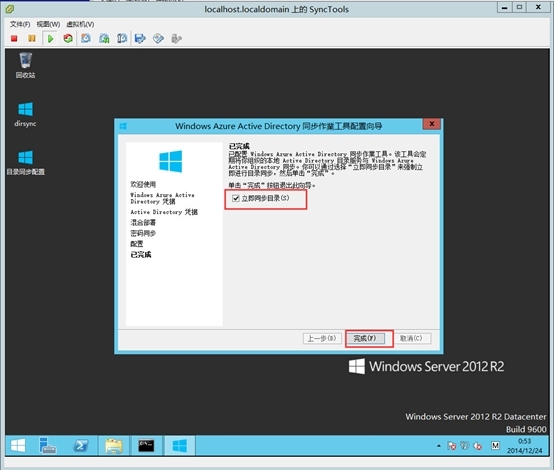The image size is (554, 470).
Task: Click the SyncTools console window icon
Action: click(x=10, y=8)
